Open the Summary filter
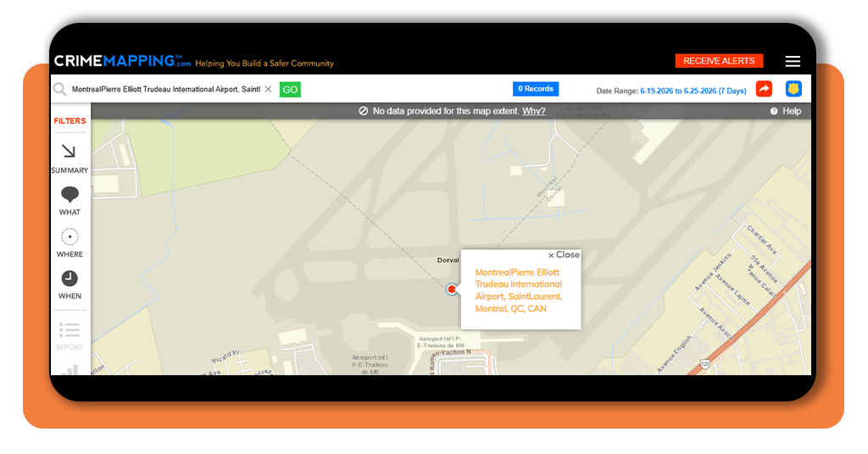 (70, 158)
